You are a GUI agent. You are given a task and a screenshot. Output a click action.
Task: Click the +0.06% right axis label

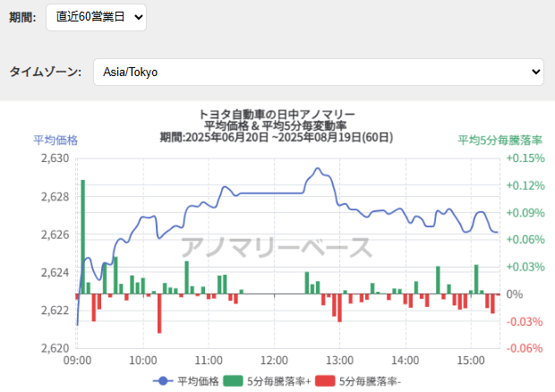525,240
